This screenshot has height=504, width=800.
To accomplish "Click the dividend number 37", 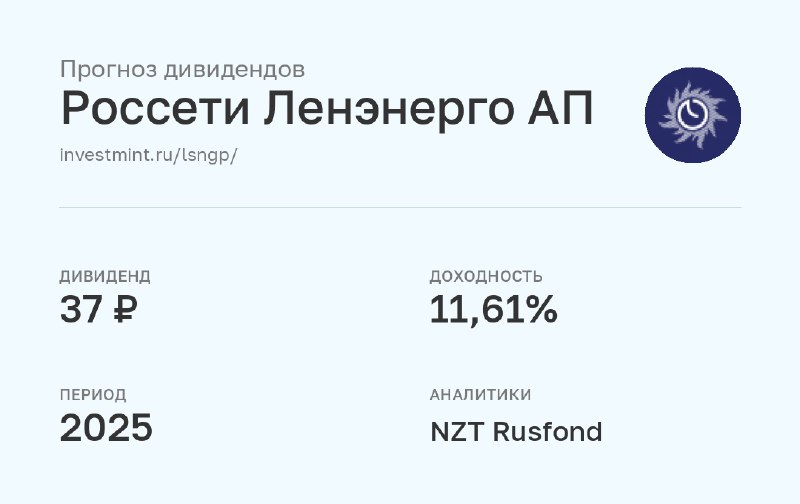I will (82, 311).
